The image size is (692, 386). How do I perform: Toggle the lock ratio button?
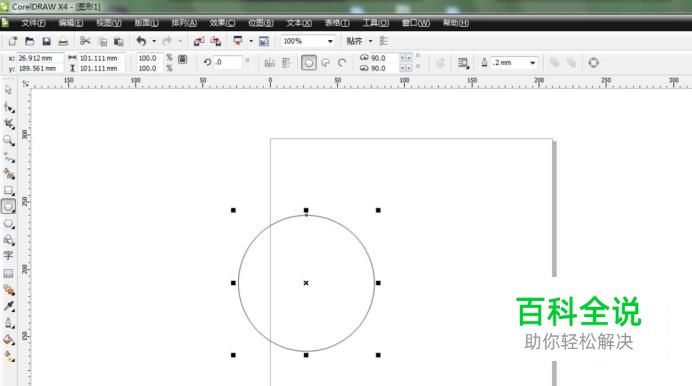click(x=183, y=59)
